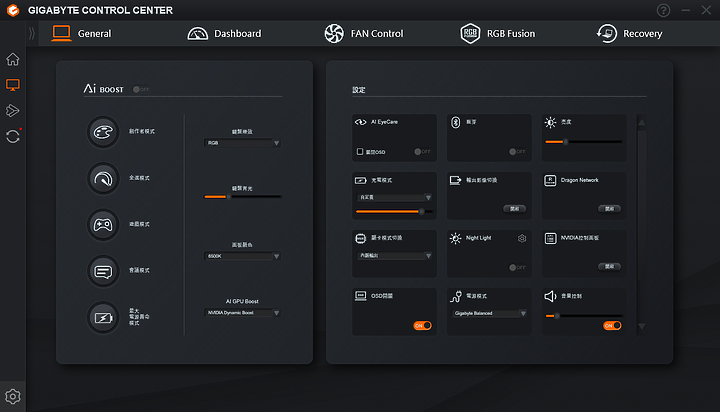Click open button in output display switch card
Screen dimensions: 720x412
point(514,209)
